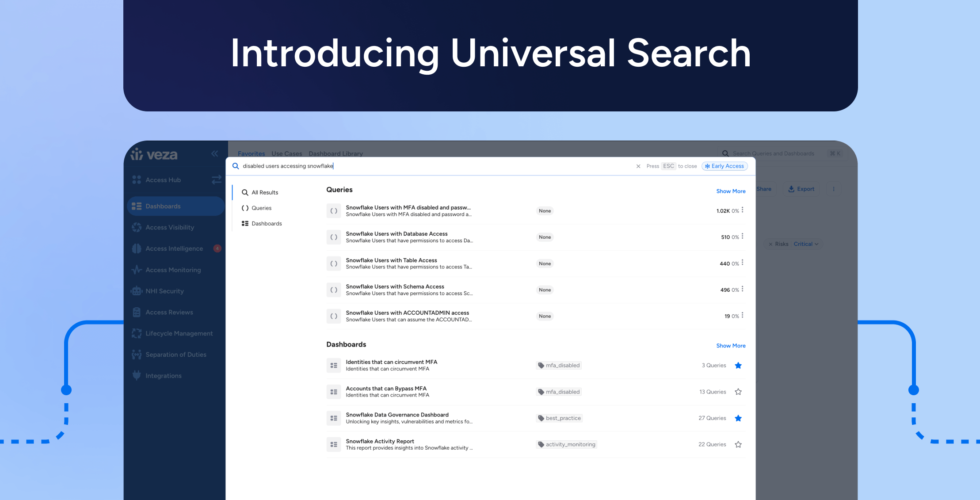Click the Export button

(801, 189)
